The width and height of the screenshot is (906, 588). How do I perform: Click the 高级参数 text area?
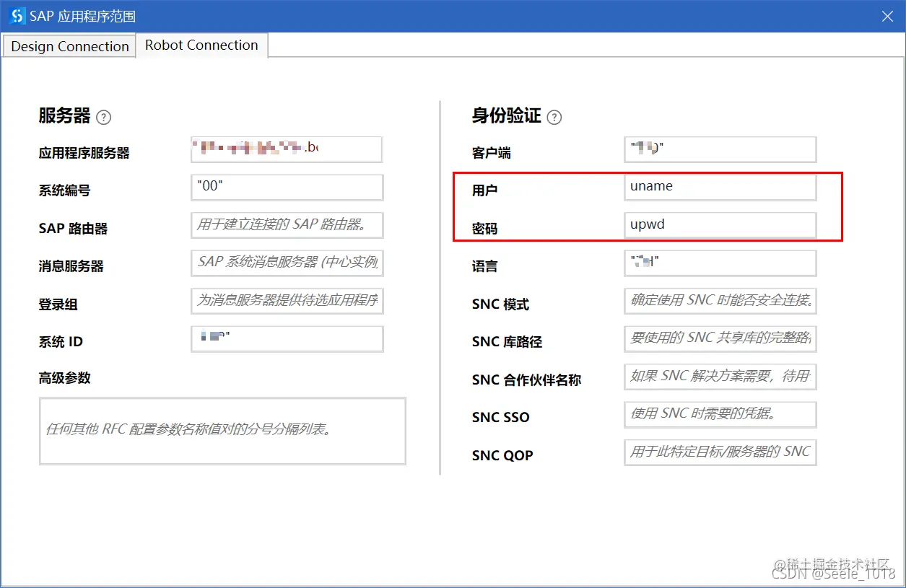click(222, 431)
